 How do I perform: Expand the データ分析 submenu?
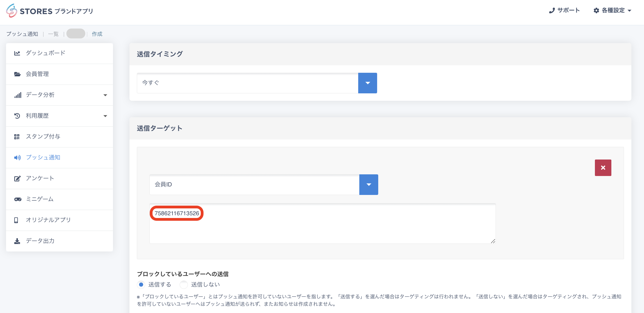[x=105, y=95]
